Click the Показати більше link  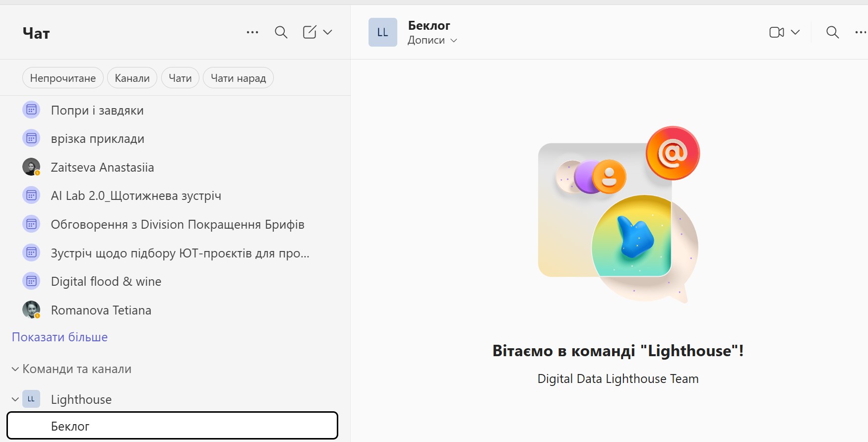(x=60, y=337)
